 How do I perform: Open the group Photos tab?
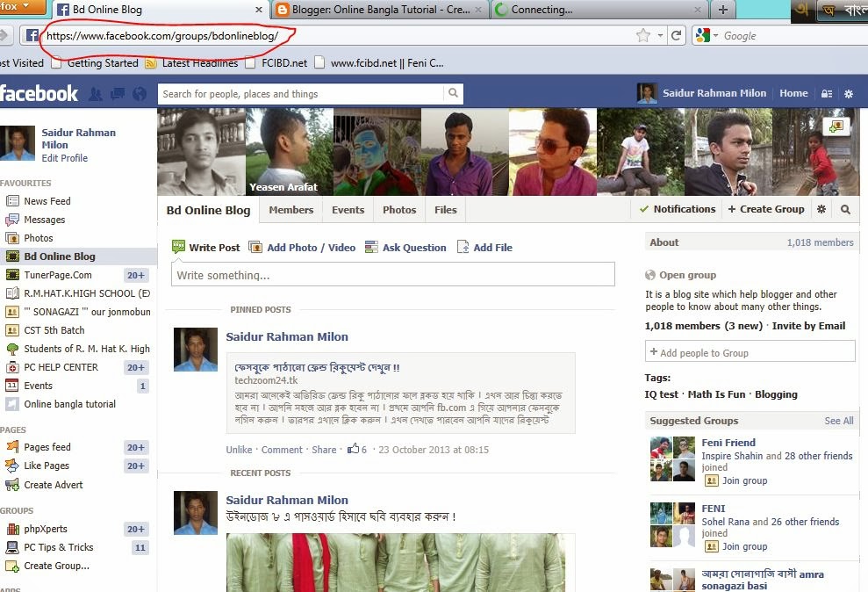399,210
